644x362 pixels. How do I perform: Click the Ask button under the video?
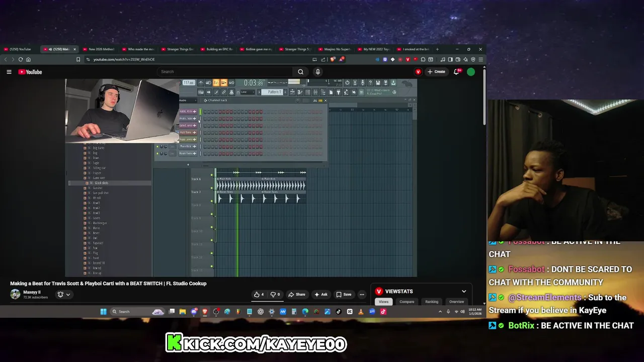pyautogui.click(x=321, y=295)
